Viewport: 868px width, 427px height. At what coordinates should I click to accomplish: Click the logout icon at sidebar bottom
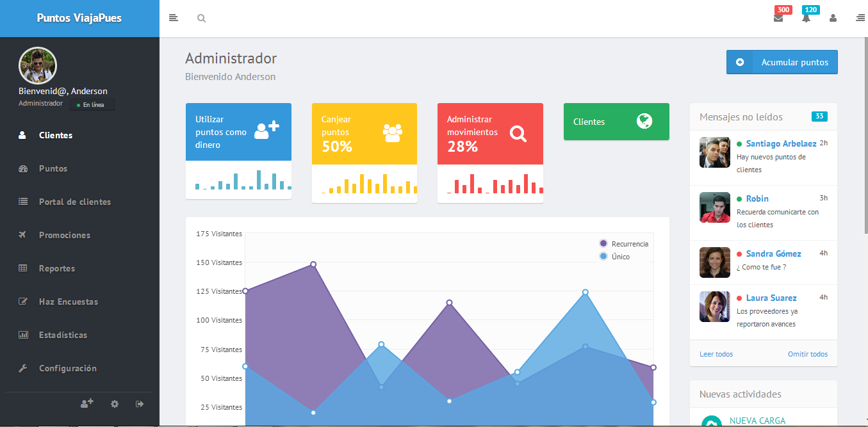point(140,404)
